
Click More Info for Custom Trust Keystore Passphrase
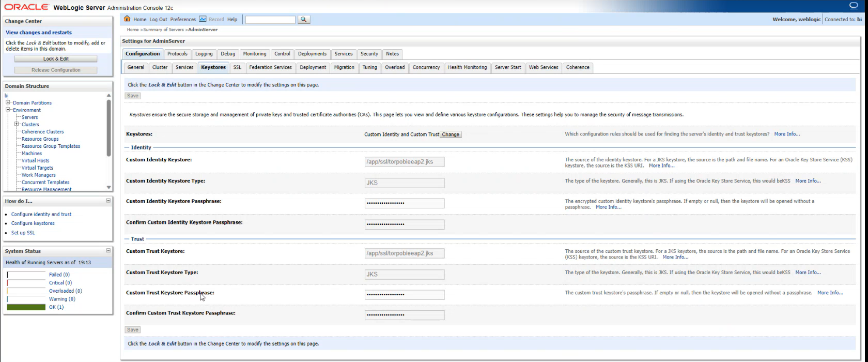[x=830, y=293]
